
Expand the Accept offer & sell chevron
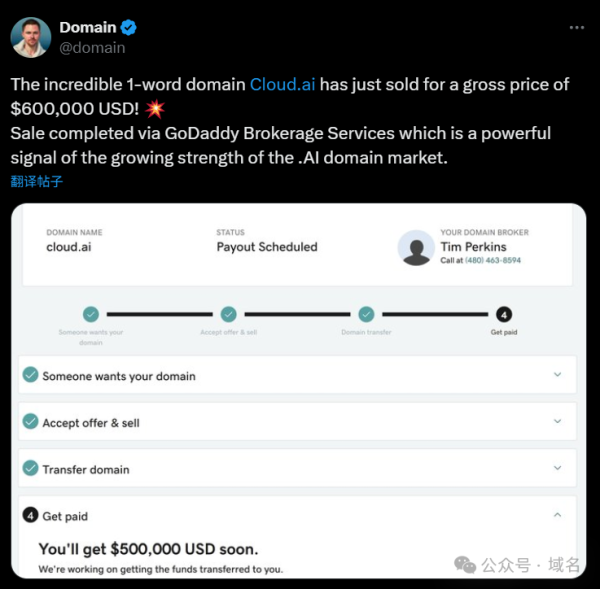pos(557,422)
